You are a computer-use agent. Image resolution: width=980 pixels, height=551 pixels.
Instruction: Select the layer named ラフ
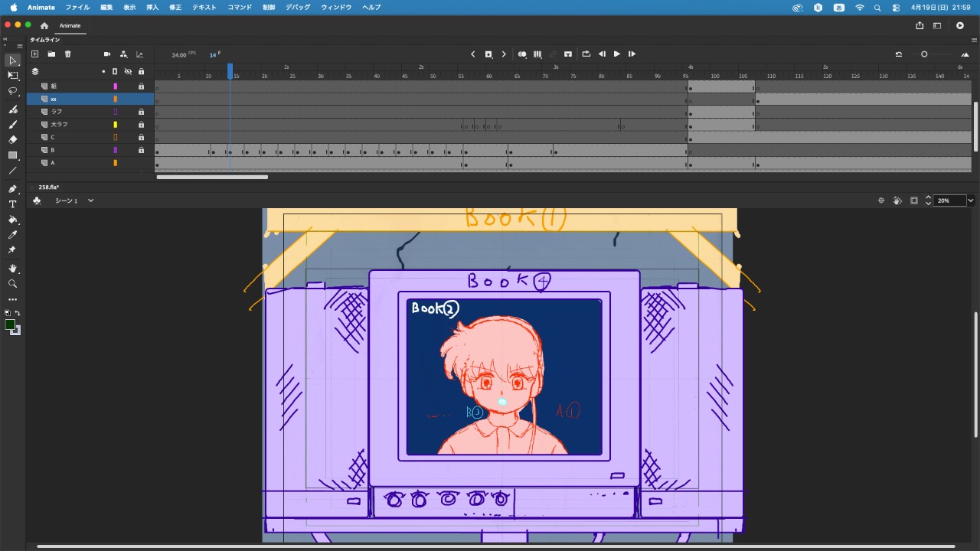[x=57, y=112]
